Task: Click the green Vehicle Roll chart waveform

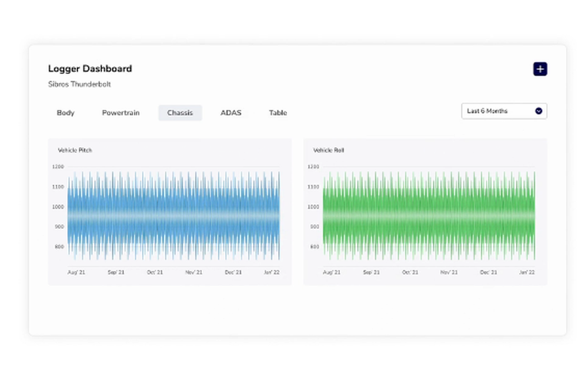Action: (x=429, y=216)
